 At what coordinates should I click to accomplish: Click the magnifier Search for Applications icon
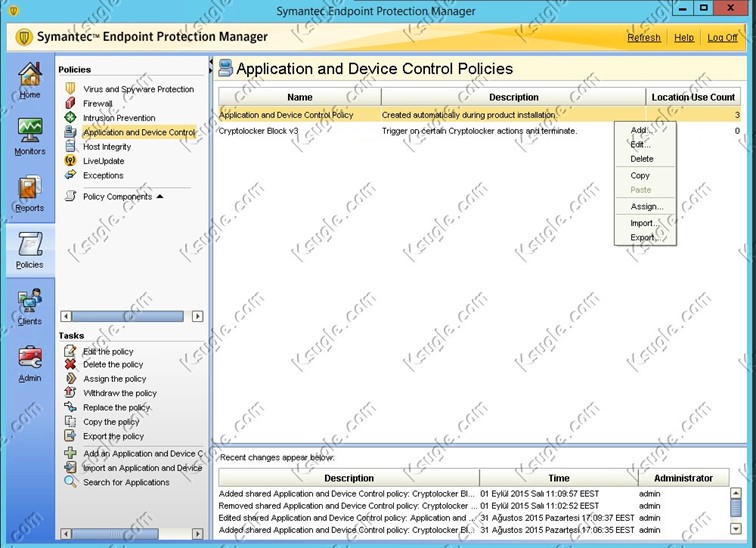pyautogui.click(x=70, y=481)
